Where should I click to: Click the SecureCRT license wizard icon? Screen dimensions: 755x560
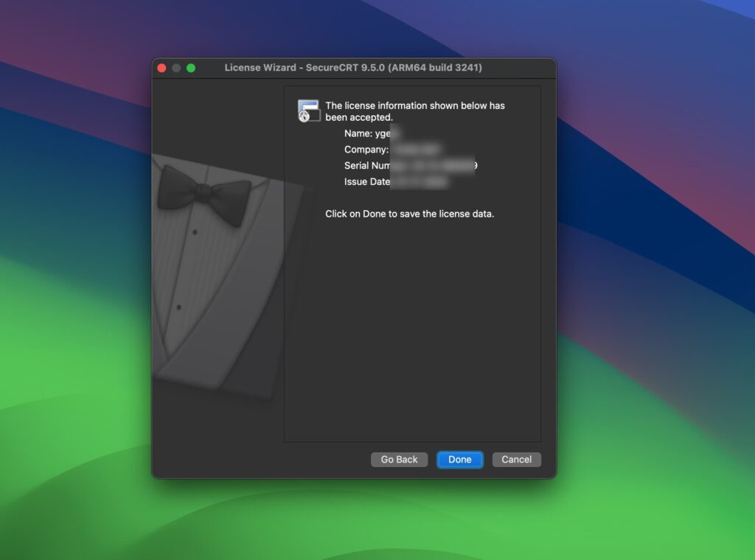click(x=308, y=110)
